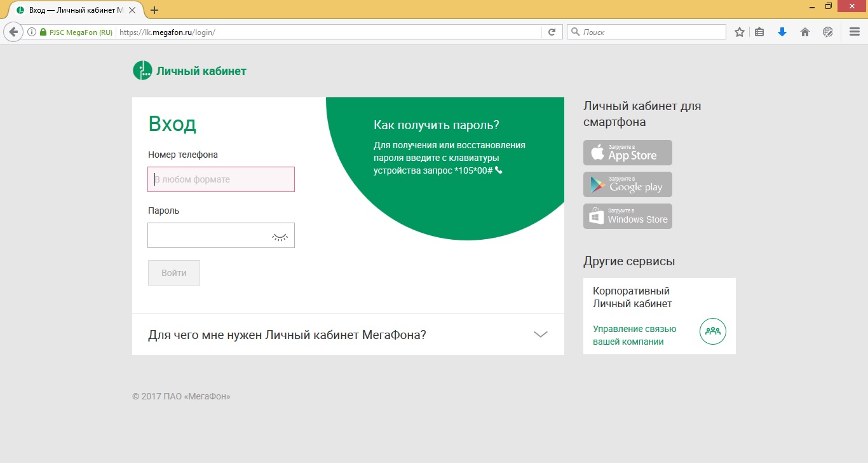Toggle password visibility eye icon
Image resolution: width=868 pixels, height=463 pixels.
pos(280,236)
